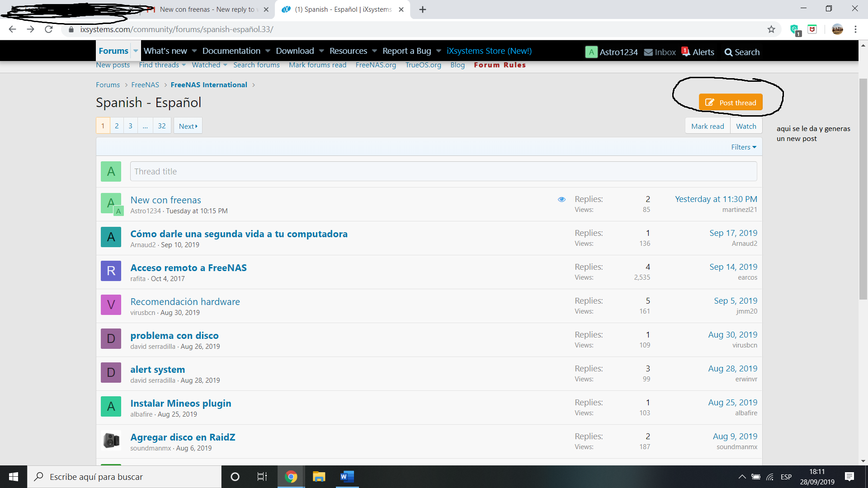Open thread Instalar Mineos plugin
868x488 pixels.
pos(181,403)
